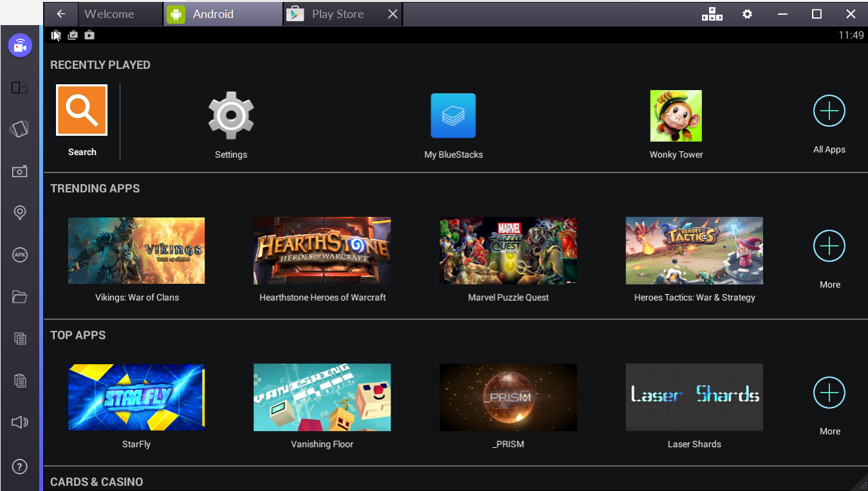Click More plus icon in Trending Apps

point(829,246)
